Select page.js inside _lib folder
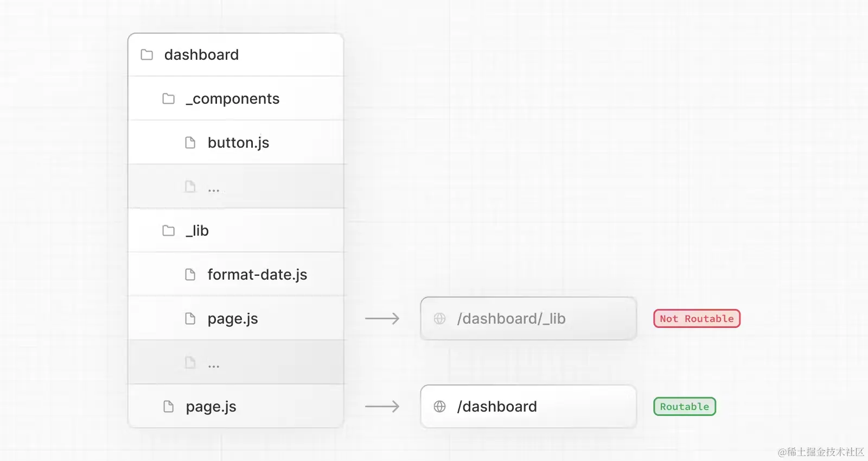 [x=236, y=319]
